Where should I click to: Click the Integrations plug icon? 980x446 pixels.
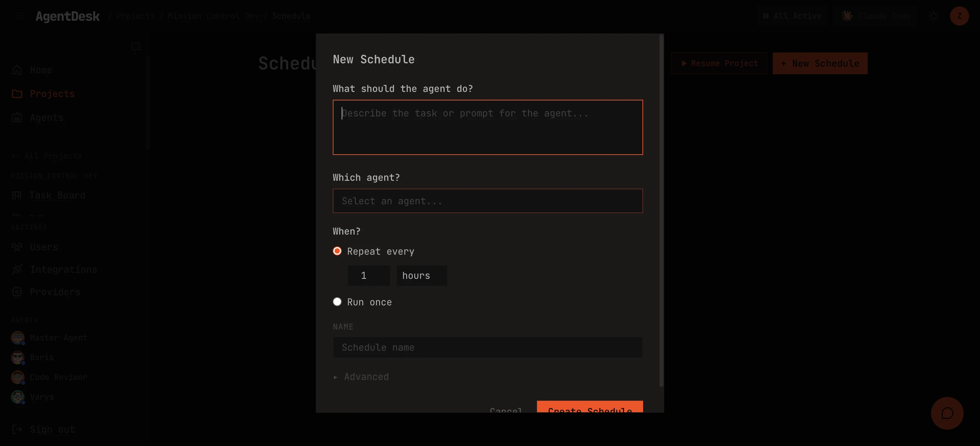pyautogui.click(x=17, y=269)
